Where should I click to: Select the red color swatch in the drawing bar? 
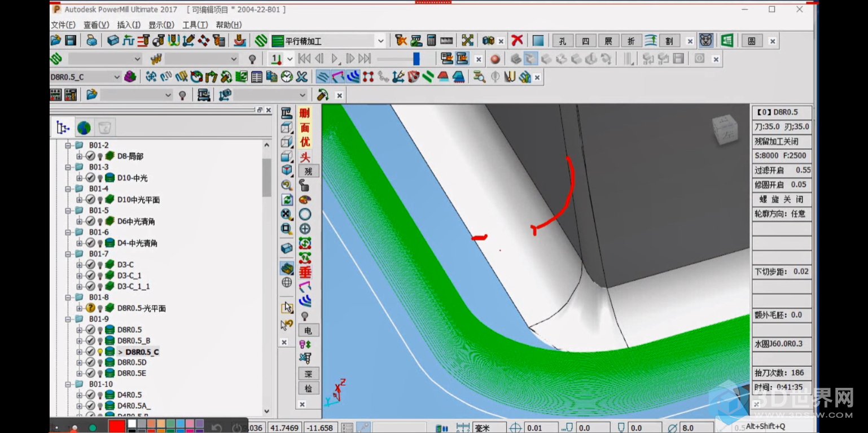point(117,426)
